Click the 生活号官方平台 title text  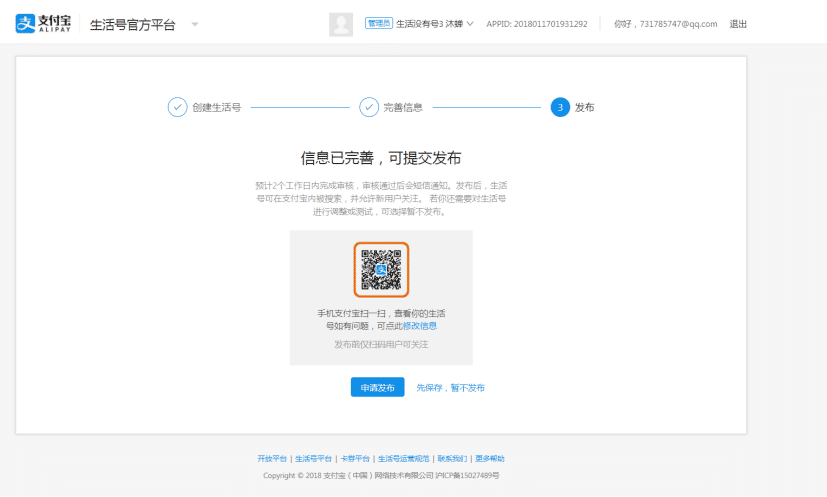pos(132,25)
